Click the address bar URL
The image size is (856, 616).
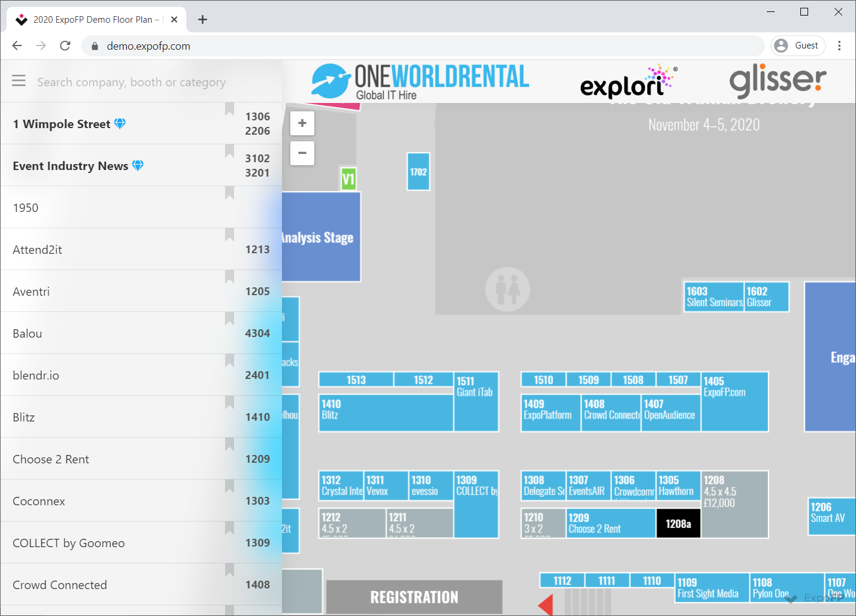pyautogui.click(x=148, y=46)
